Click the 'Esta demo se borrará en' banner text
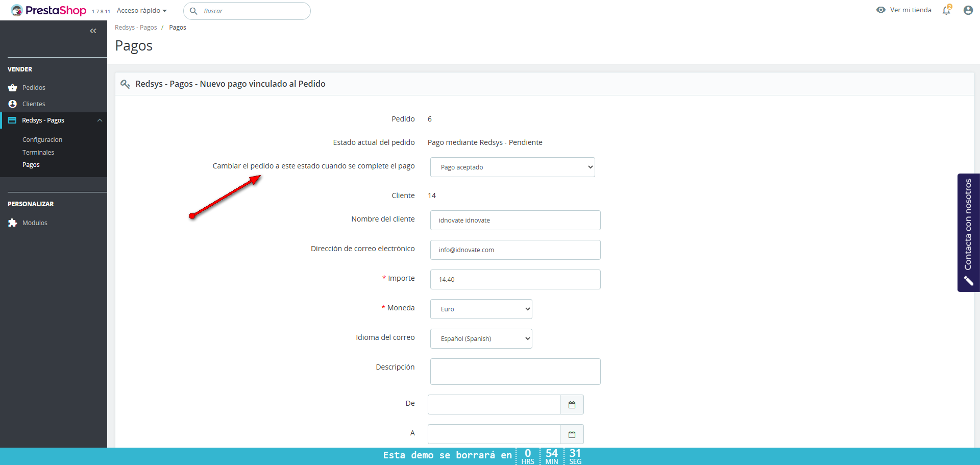 click(448, 455)
